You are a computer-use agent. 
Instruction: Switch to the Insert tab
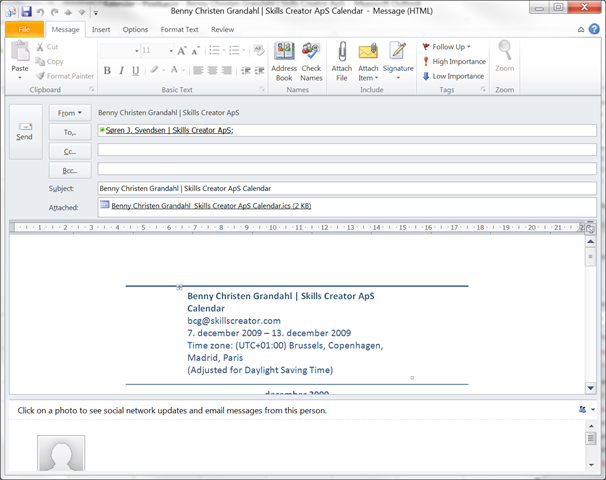(x=101, y=29)
